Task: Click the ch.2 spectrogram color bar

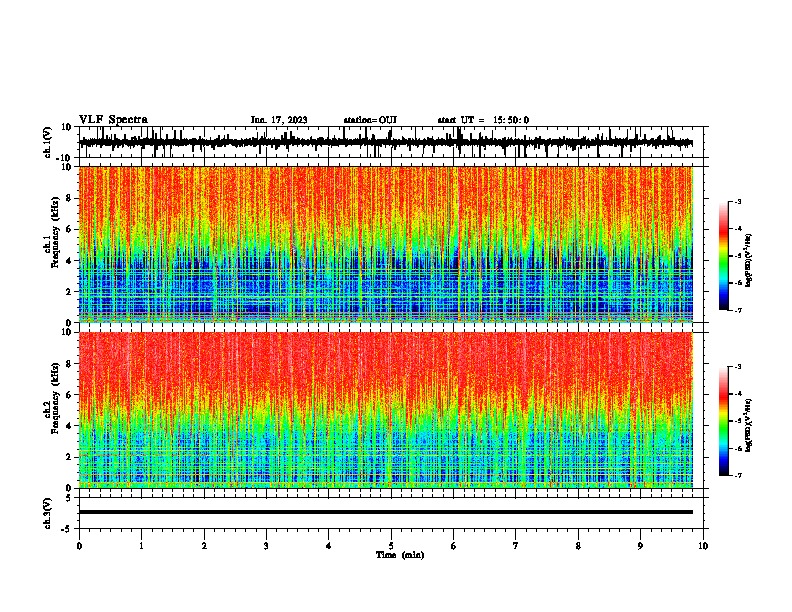Action: click(723, 421)
